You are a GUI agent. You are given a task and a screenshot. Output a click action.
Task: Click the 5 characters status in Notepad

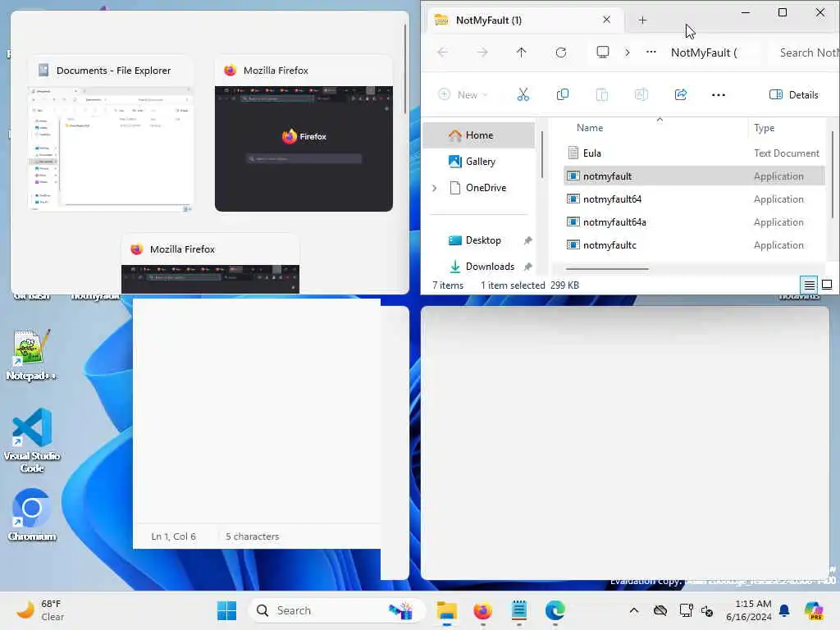point(253,536)
